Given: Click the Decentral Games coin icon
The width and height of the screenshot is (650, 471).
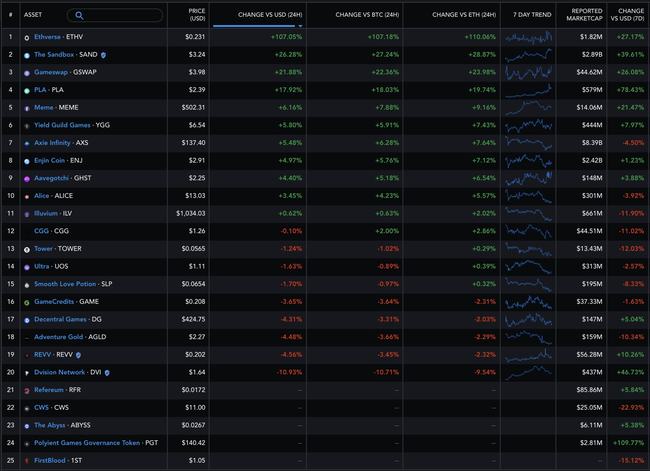Looking at the screenshot, I should click(x=27, y=320).
